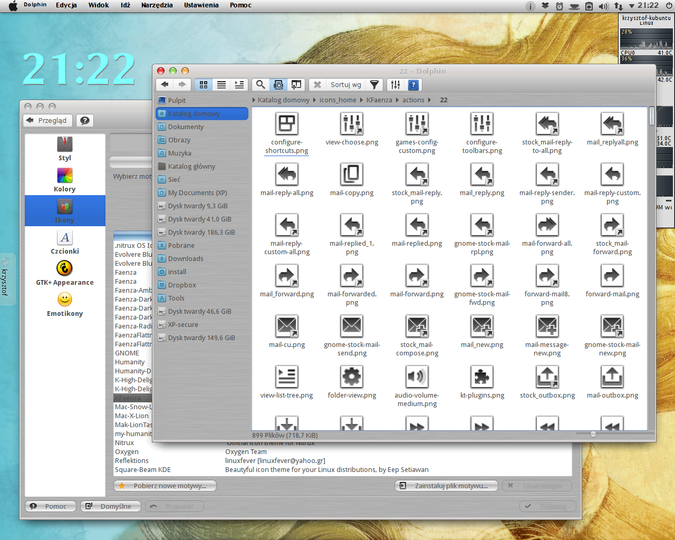
Task: Go back with the toolbar back arrow
Action: point(164,85)
